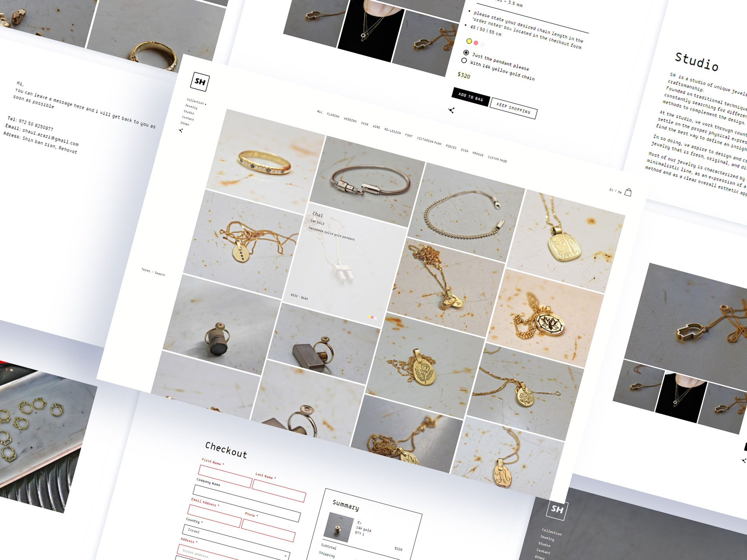Open the lotus flower pendant product tile
The width and height of the screenshot is (747, 560).
click(545, 318)
